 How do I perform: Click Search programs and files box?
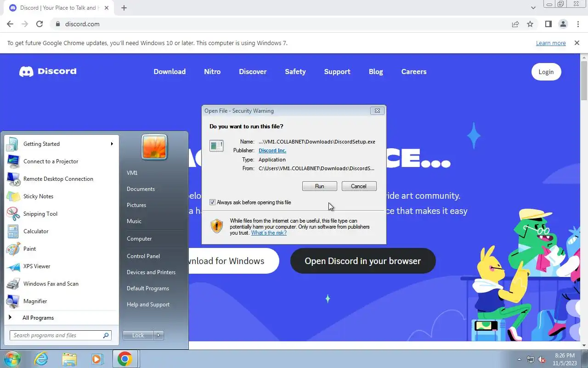click(61, 335)
